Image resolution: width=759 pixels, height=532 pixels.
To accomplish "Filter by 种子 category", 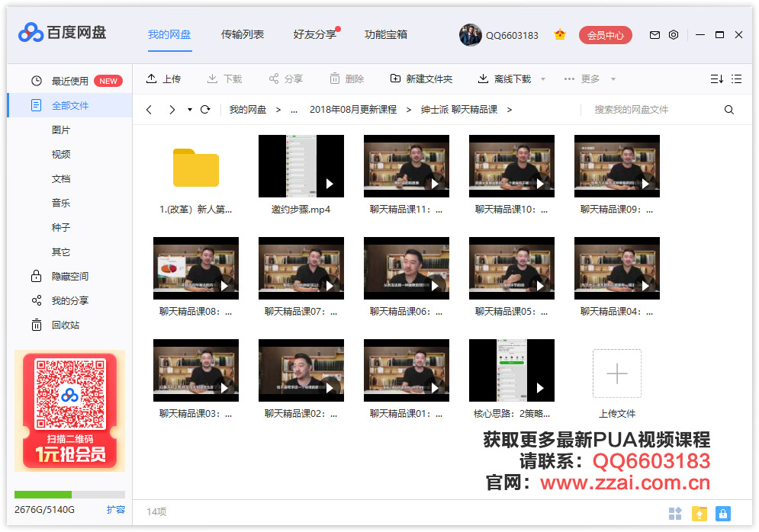I will click(61, 228).
